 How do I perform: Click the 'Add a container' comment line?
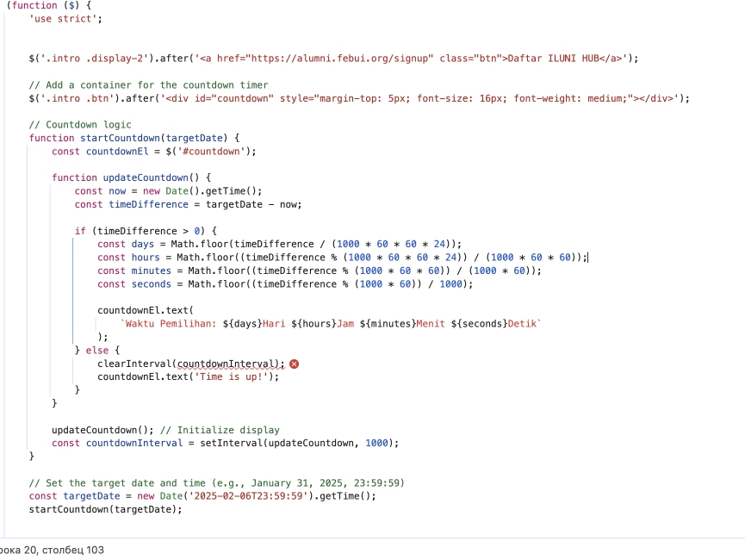coord(148,85)
